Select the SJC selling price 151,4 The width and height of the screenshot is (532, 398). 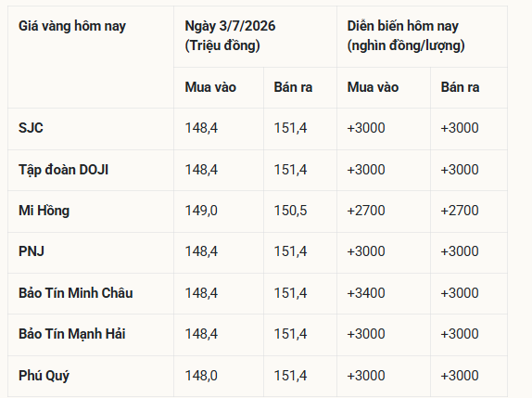290,128
